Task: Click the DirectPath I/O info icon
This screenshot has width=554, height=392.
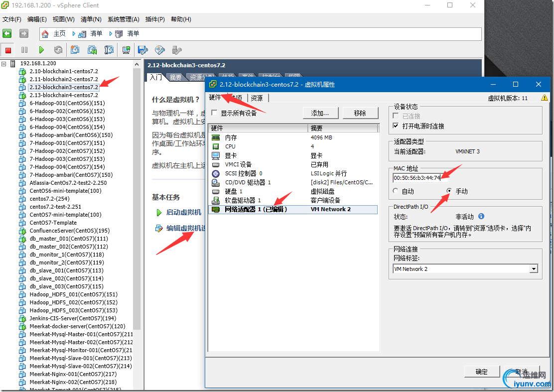Action: click(x=481, y=216)
